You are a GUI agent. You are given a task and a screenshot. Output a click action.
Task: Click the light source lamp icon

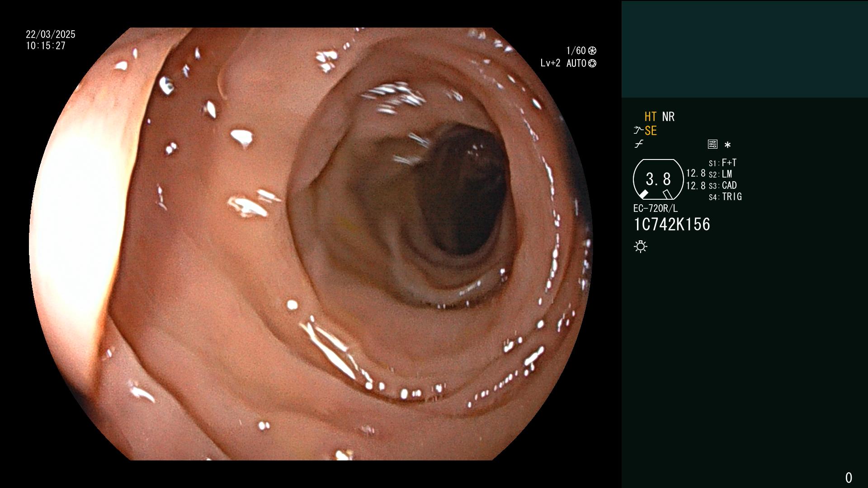641,246
